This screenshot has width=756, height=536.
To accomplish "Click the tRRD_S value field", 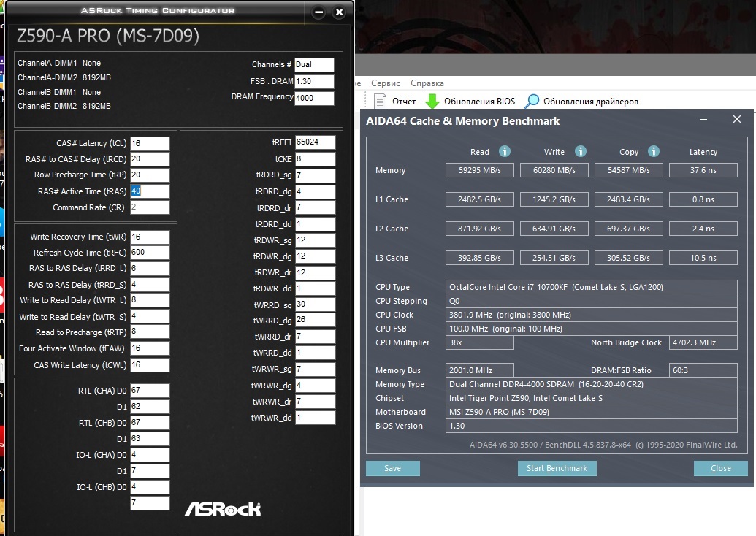I will (x=150, y=284).
